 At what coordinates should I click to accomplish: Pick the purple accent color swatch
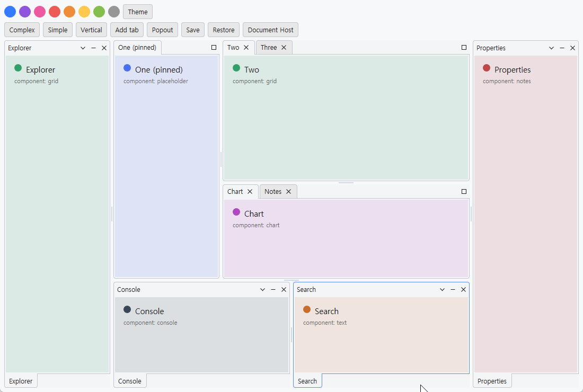tap(25, 12)
